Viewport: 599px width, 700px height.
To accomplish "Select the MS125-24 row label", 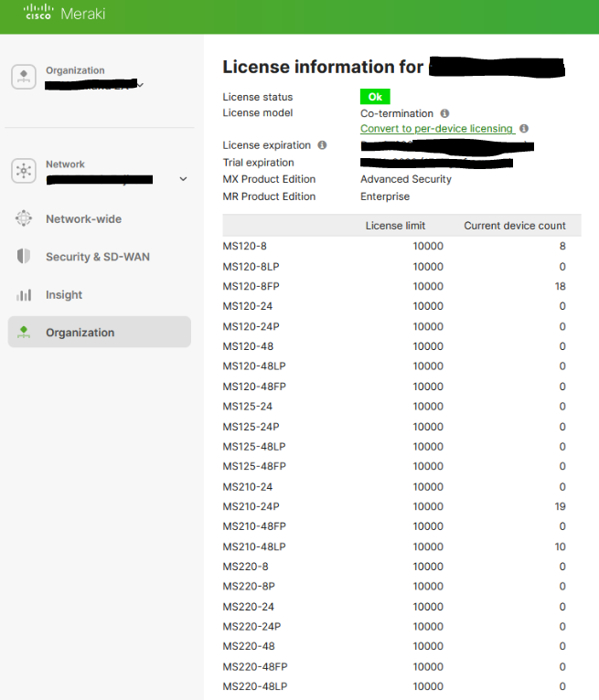I will 248,407.
